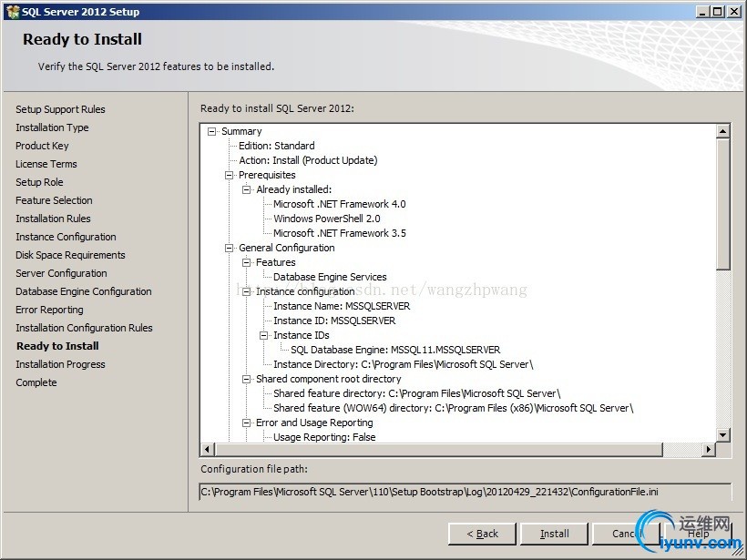Select 'Instance Directory' tree row
Image resolution: width=747 pixels, height=560 pixels.
pos(403,365)
